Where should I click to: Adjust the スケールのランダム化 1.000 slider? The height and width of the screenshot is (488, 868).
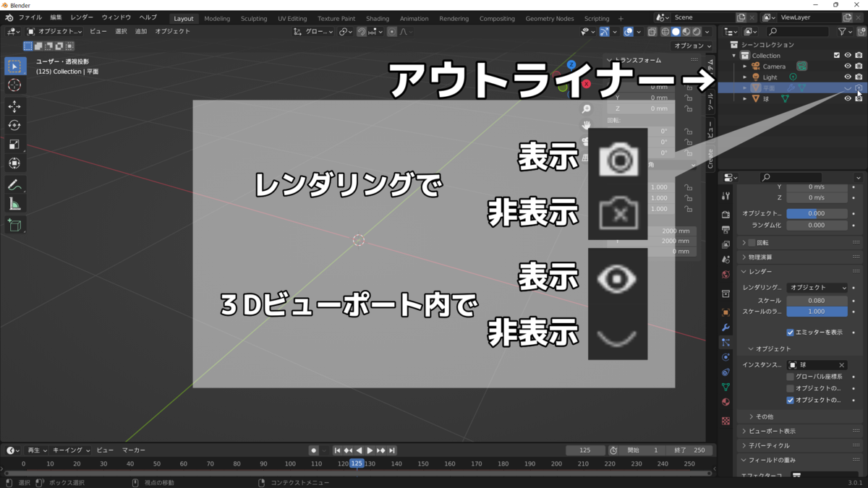817,312
